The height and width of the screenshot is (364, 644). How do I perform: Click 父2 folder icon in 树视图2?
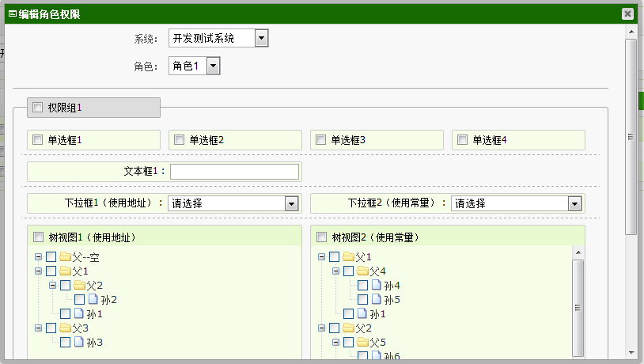coord(348,328)
